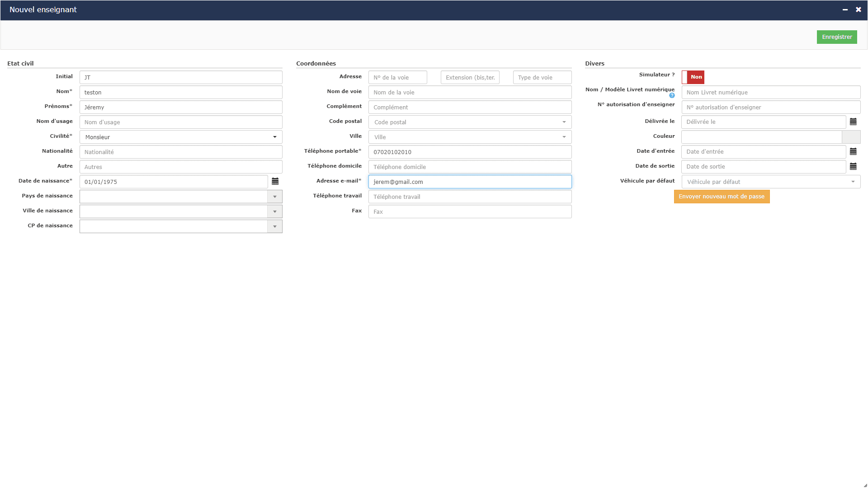Open the Ville dropdown in Coordonnées

tap(470, 137)
